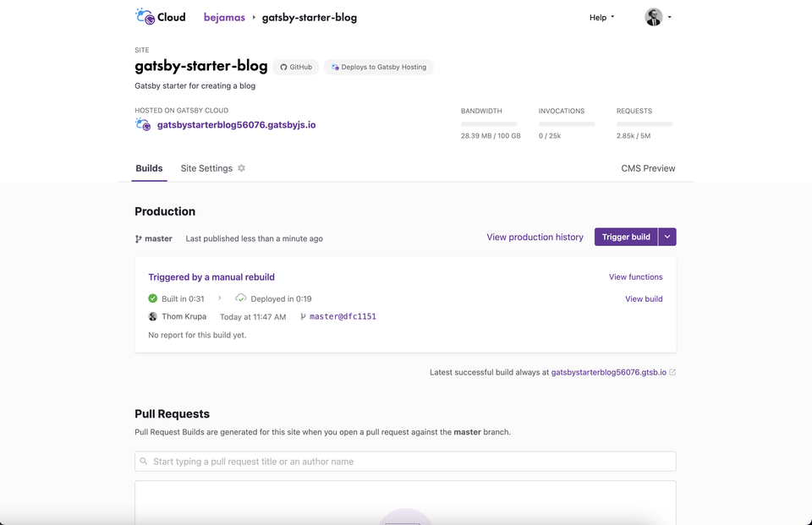Screen dimensions: 812x525
Task: Click the Pull Requests heading
Action: point(172,413)
